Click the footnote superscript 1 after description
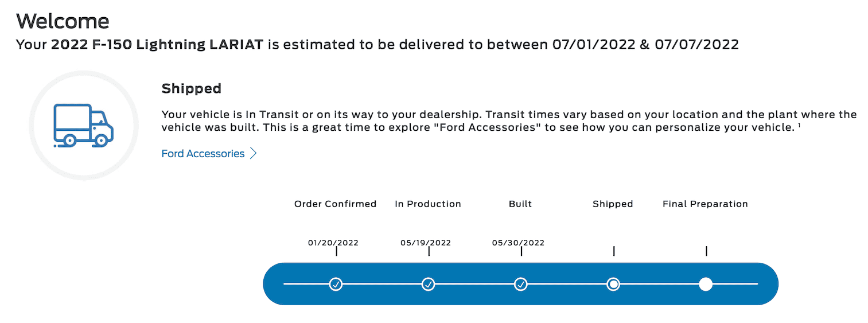This screenshot has width=868, height=323. pyautogui.click(x=799, y=126)
